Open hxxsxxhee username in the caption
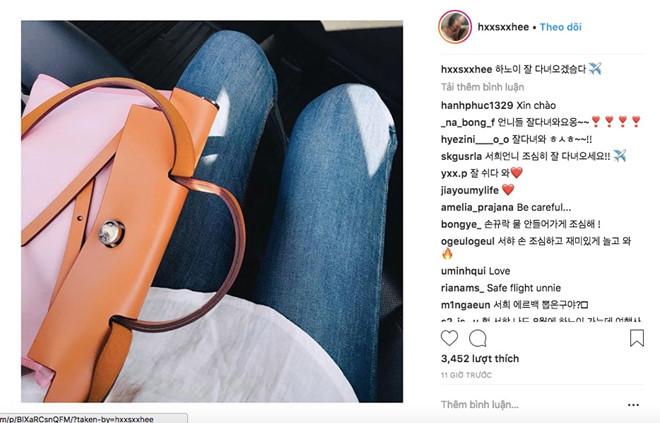 (x=466, y=69)
